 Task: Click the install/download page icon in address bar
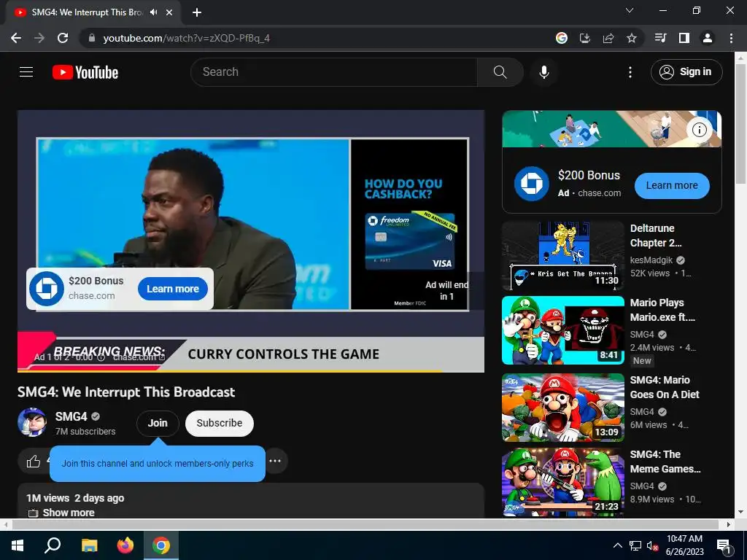[584, 38]
